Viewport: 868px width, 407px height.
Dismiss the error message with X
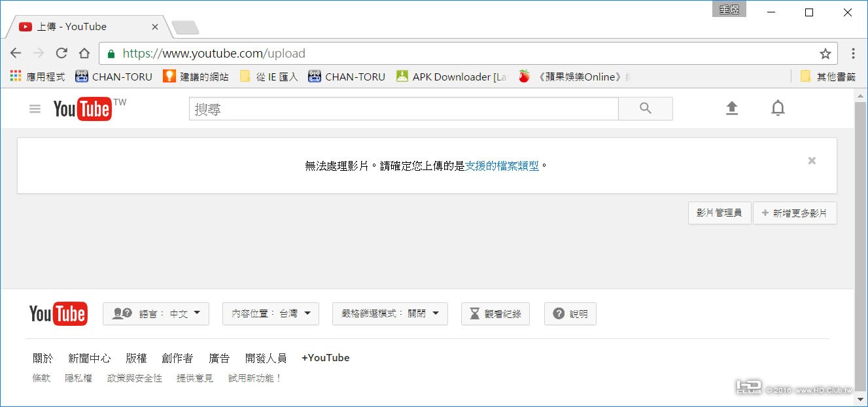click(812, 160)
